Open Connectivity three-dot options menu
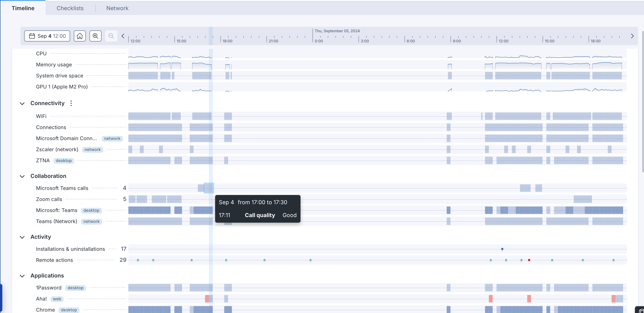The height and width of the screenshot is (313, 644). coord(71,103)
